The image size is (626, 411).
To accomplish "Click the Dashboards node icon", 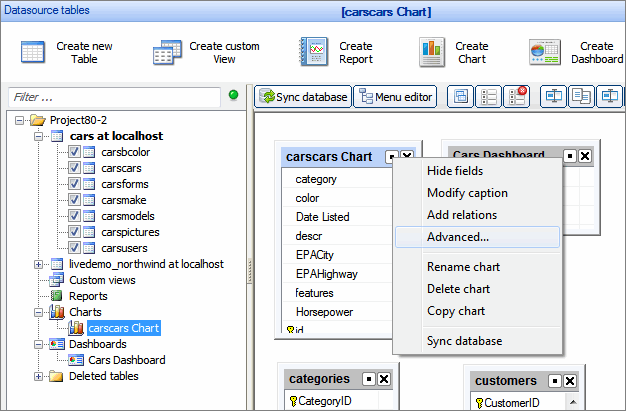I will [57, 344].
